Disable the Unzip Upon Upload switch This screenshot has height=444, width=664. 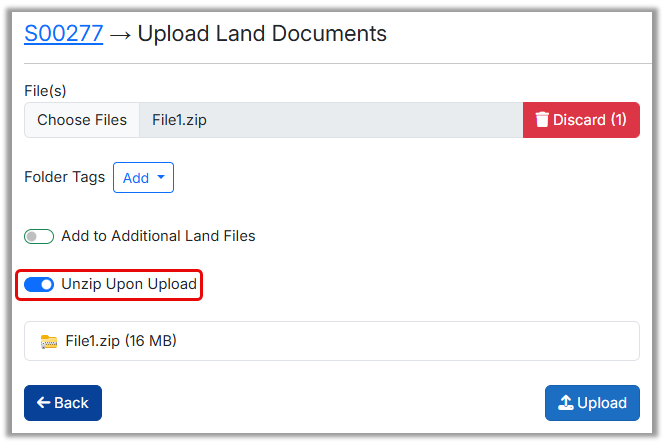(x=39, y=285)
